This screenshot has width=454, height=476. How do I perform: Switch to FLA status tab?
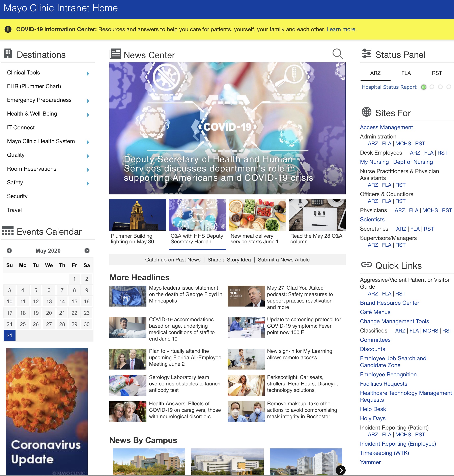[x=406, y=73]
